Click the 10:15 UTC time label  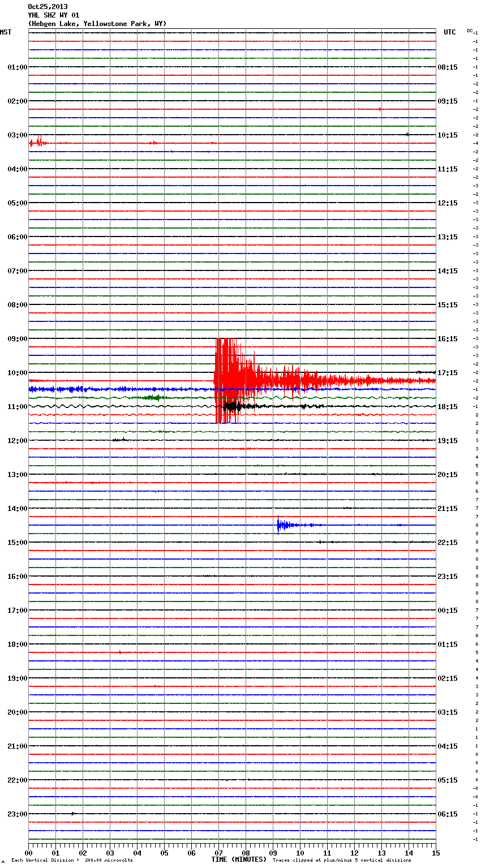coord(448,135)
